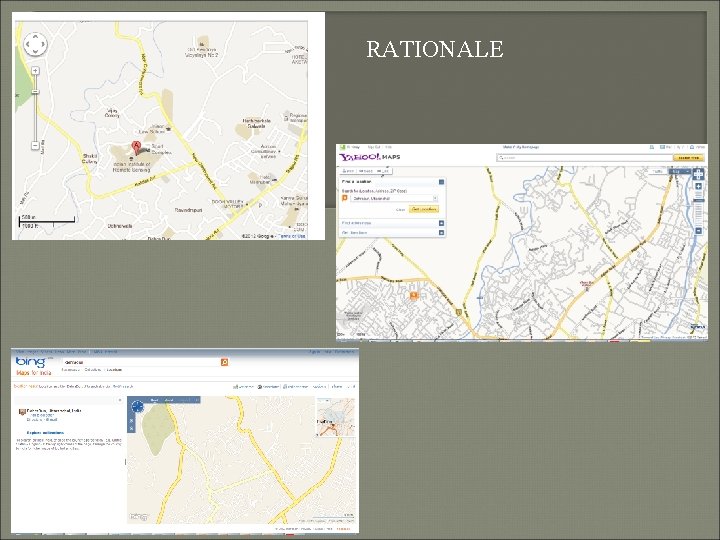Image resolution: width=720 pixels, height=540 pixels.
Task: Zoom out with lower Bing map sidebar button
Action: (x=131, y=428)
